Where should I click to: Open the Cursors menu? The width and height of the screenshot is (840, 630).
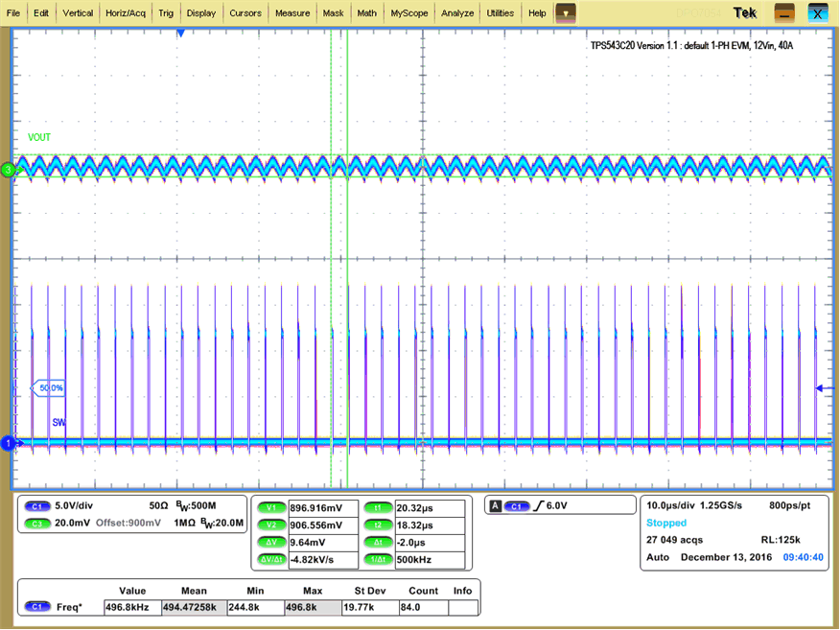[x=245, y=12]
